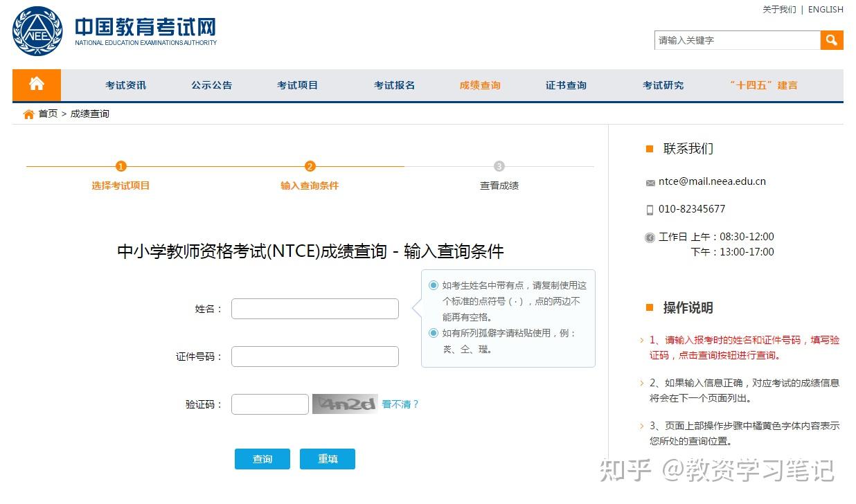This screenshot has width=856, height=504.
Task: Open 考试资讯 menu
Action: pyautogui.click(x=126, y=85)
